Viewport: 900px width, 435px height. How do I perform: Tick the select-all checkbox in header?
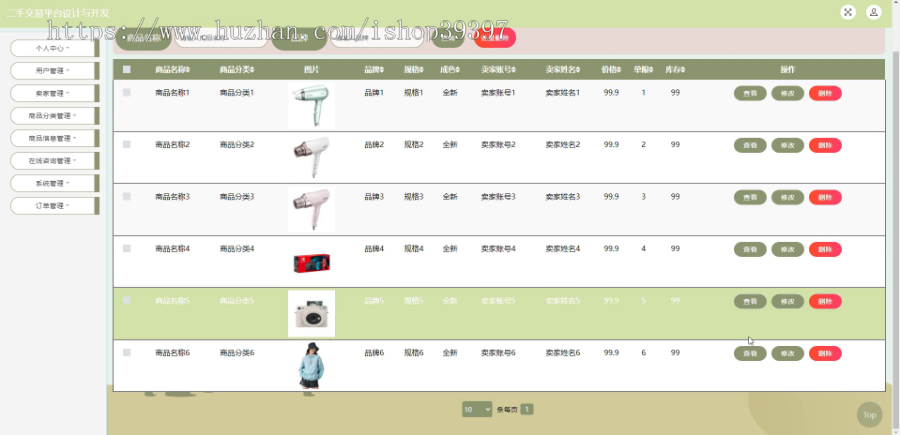(127, 69)
